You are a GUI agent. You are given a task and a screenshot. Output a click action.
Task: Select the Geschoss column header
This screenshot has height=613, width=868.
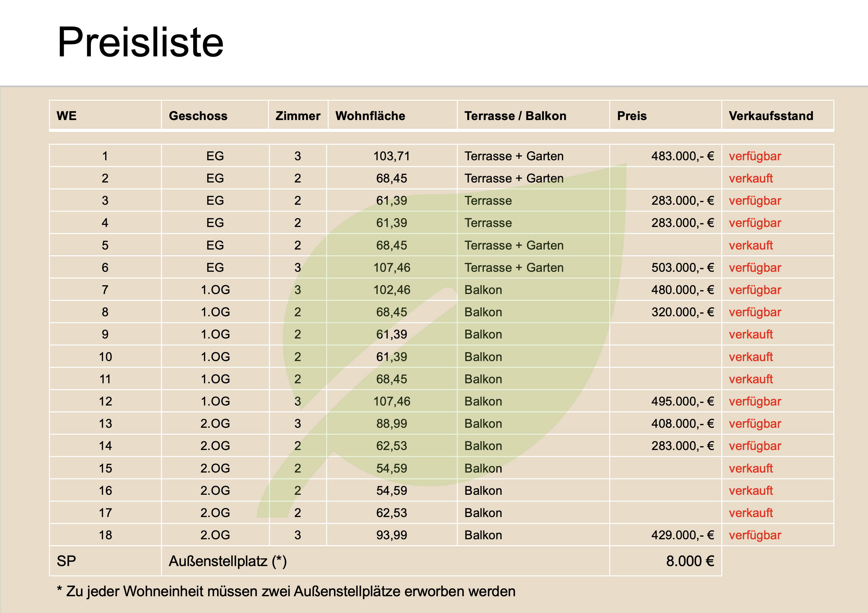(198, 116)
